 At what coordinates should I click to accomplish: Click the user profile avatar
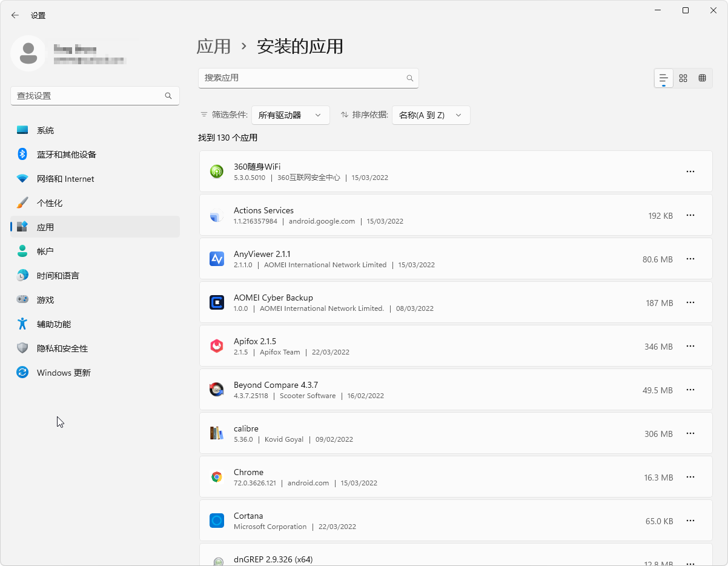28,53
